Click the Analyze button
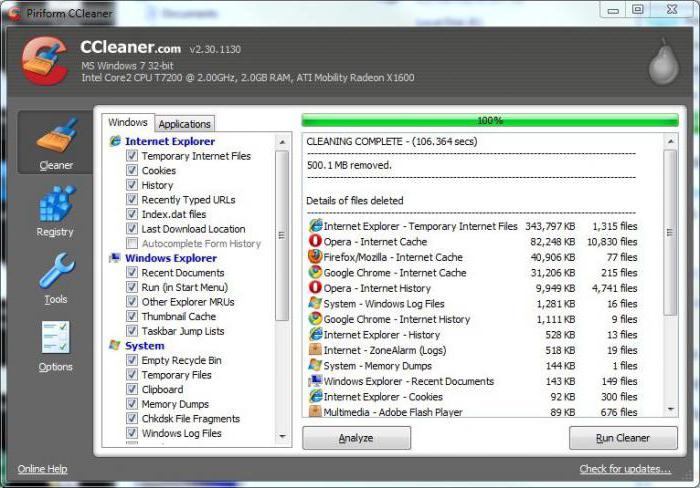 point(356,438)
